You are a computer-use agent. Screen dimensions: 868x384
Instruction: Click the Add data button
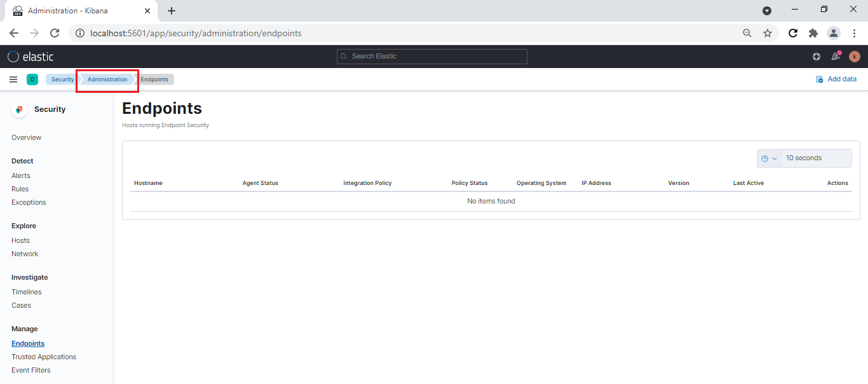click(x=836, y=79)
